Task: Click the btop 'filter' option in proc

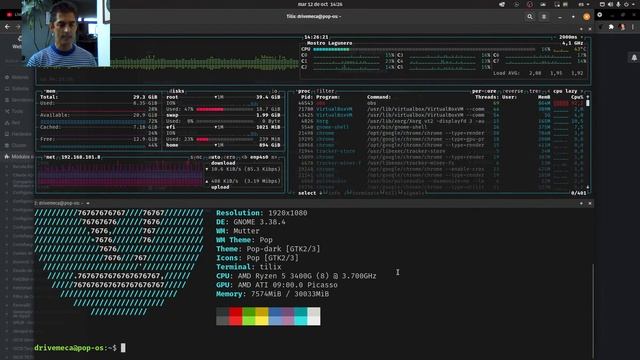Action: point(325,91)
